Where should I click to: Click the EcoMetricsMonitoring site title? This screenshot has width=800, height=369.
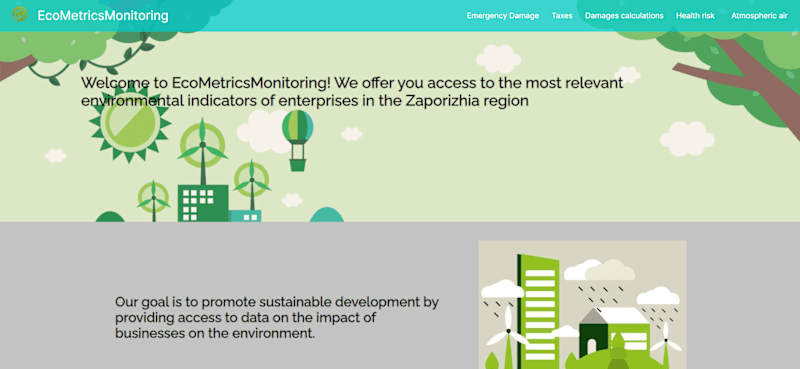tap(103, 16)
